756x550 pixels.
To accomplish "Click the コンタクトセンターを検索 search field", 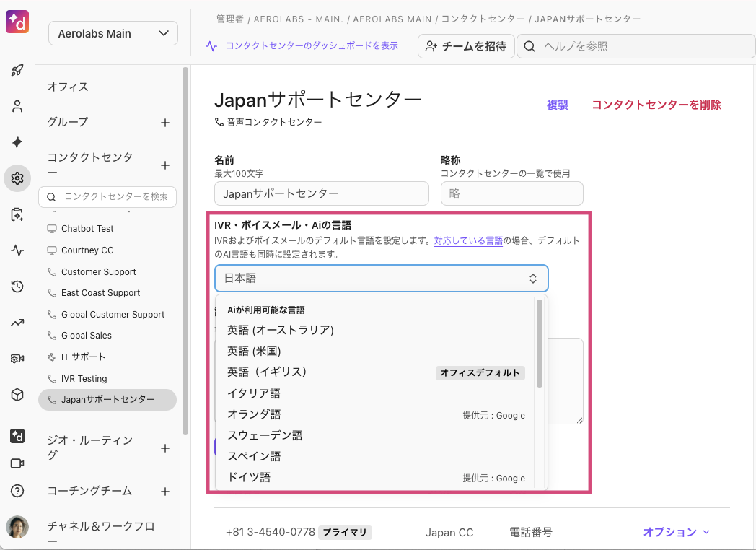I will (x=107, y=197).
